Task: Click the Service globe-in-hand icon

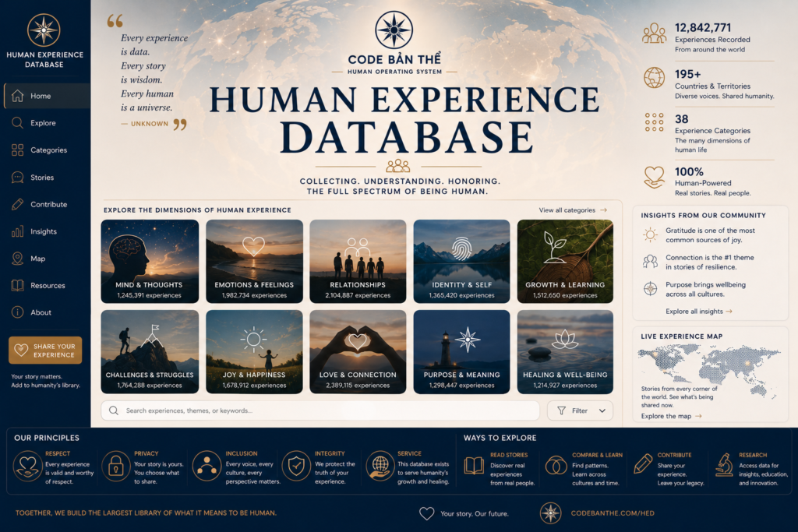Action: [x=380, y=467]
